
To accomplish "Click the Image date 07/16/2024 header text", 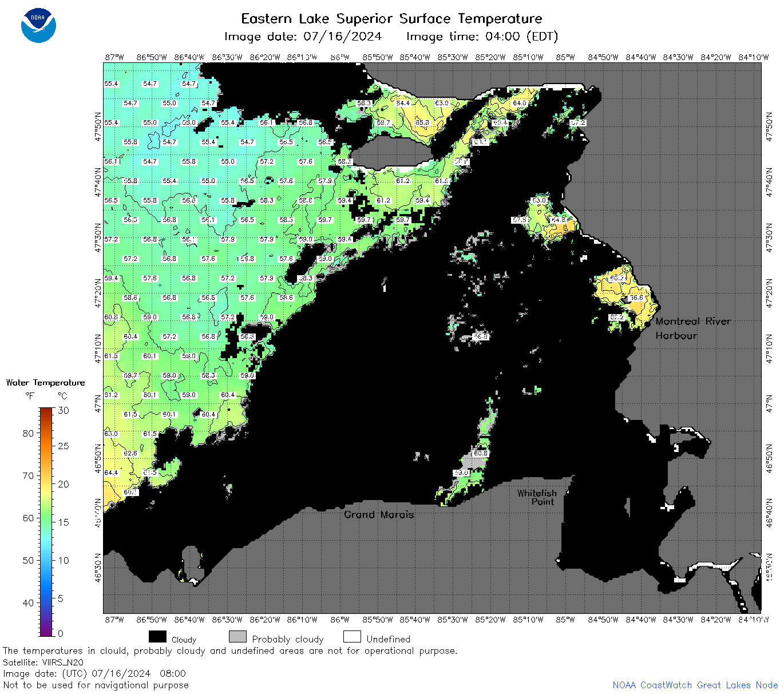I will (x=303, y=36).
